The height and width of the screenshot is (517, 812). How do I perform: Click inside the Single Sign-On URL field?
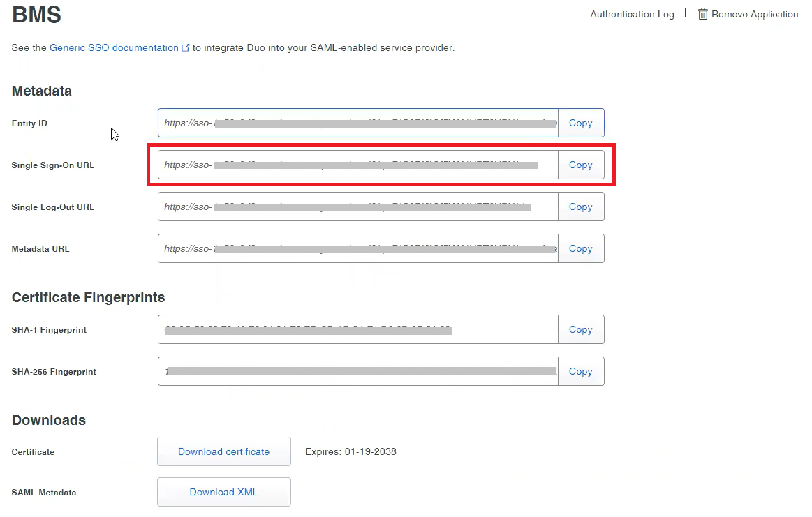(357, 165)
